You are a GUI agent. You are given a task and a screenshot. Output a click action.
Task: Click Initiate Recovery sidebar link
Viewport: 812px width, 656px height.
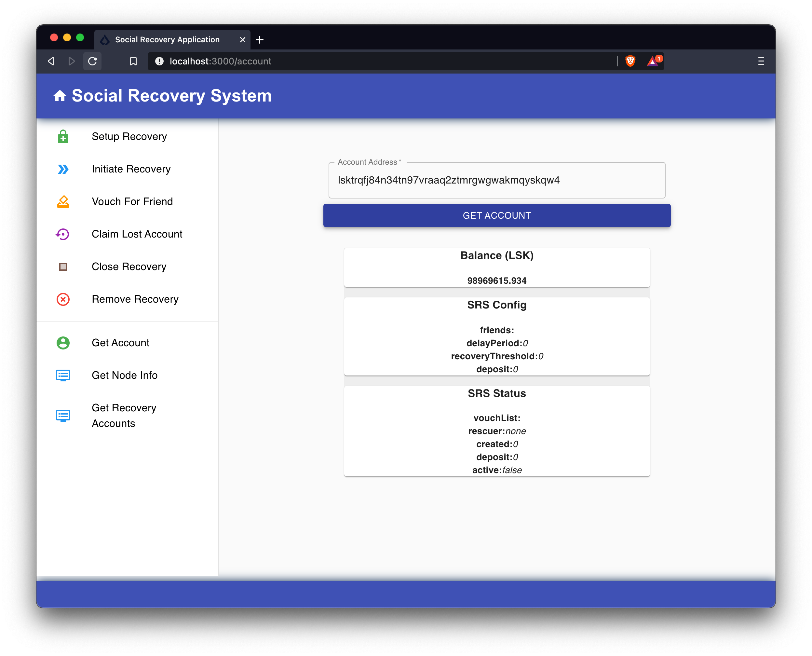pos(131,168)
